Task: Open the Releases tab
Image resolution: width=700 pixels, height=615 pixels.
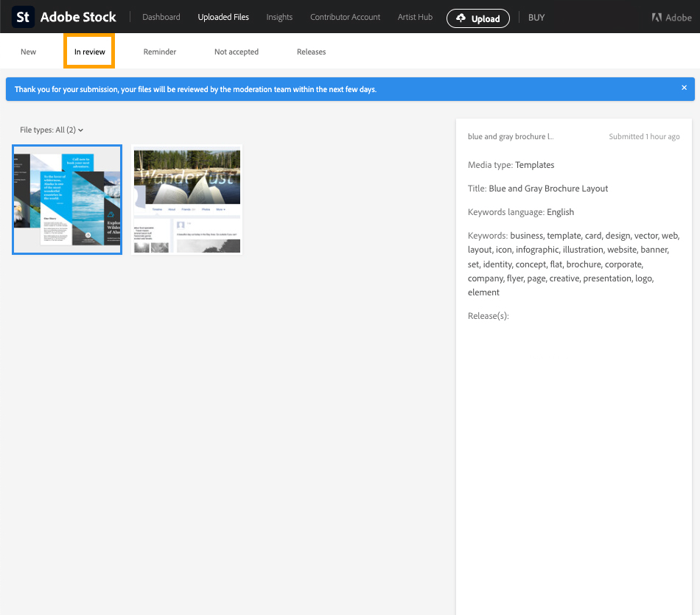Action: coord(311,52)
